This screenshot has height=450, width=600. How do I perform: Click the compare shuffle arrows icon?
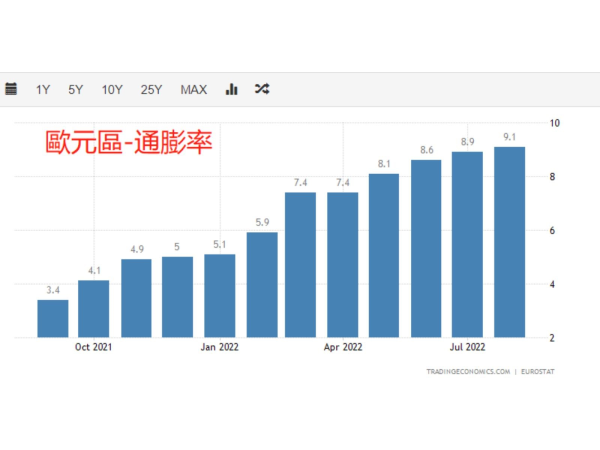tap(262, 89)
